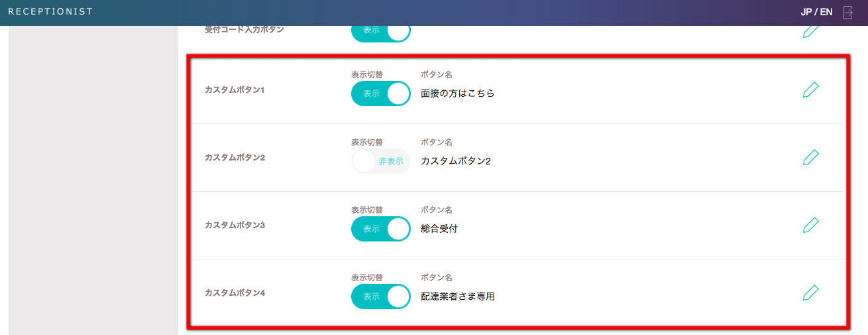
Task: Toggle カスタムボタン1 display switch off
Action: pos(381,94)
